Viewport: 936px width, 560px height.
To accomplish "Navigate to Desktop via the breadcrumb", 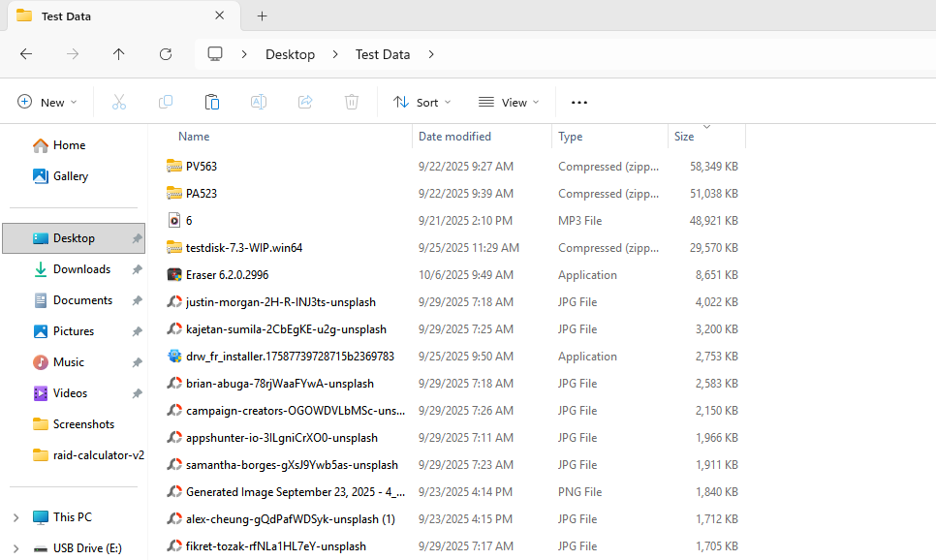I will pyautogui.click(x=290, y=54).
